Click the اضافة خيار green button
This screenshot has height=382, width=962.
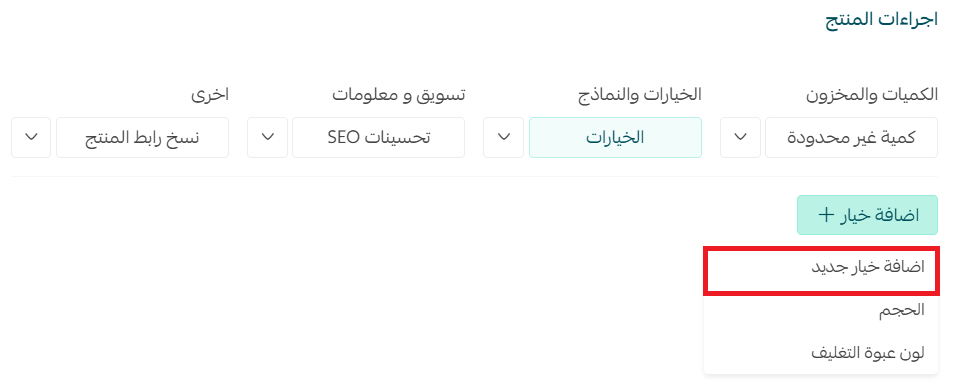868,215
